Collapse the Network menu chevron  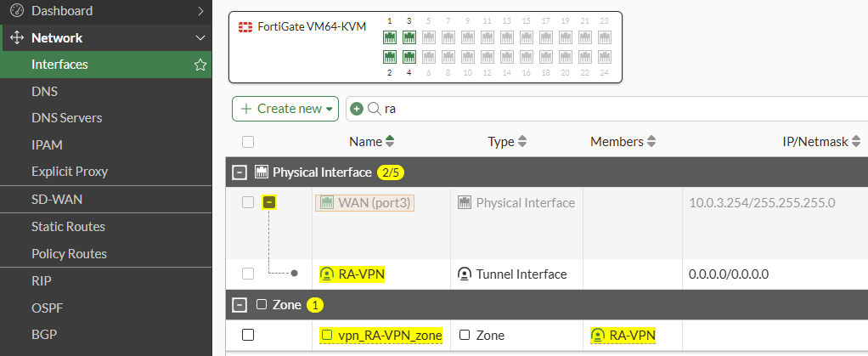200,38
